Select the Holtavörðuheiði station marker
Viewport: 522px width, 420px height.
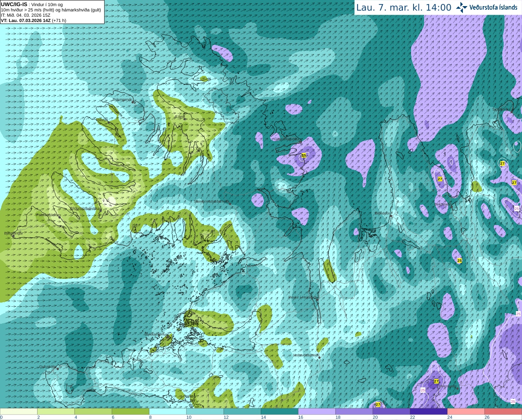point(319,358)
